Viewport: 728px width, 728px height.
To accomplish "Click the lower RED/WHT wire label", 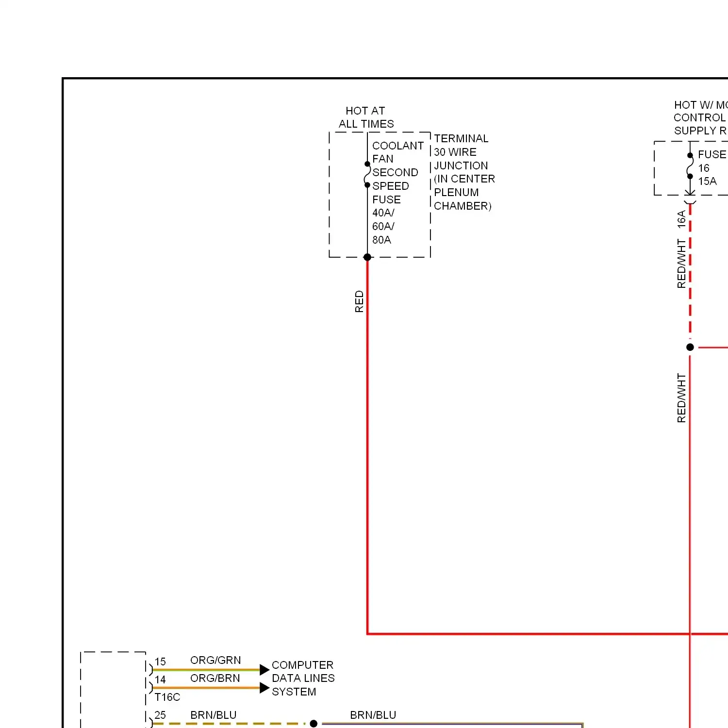I will tap(681, 398).
